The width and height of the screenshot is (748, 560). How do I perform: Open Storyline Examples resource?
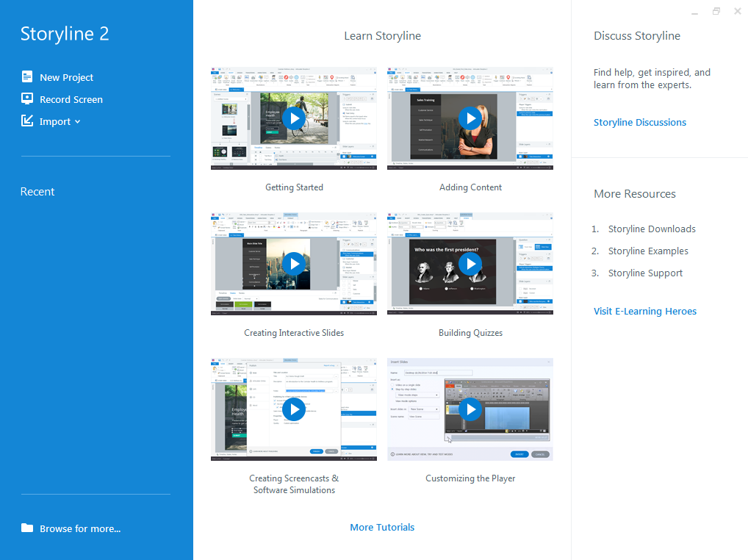coord(648,251)
